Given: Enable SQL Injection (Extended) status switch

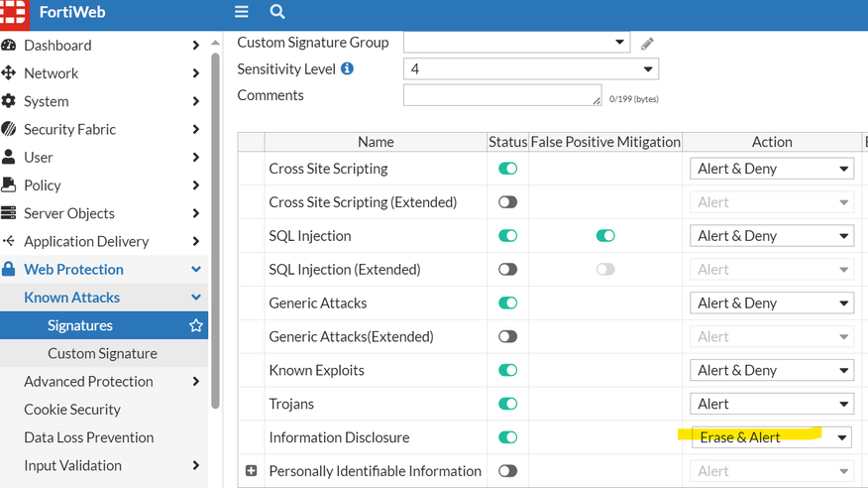Looking at the screenshot, I should (x=507, y=270).
